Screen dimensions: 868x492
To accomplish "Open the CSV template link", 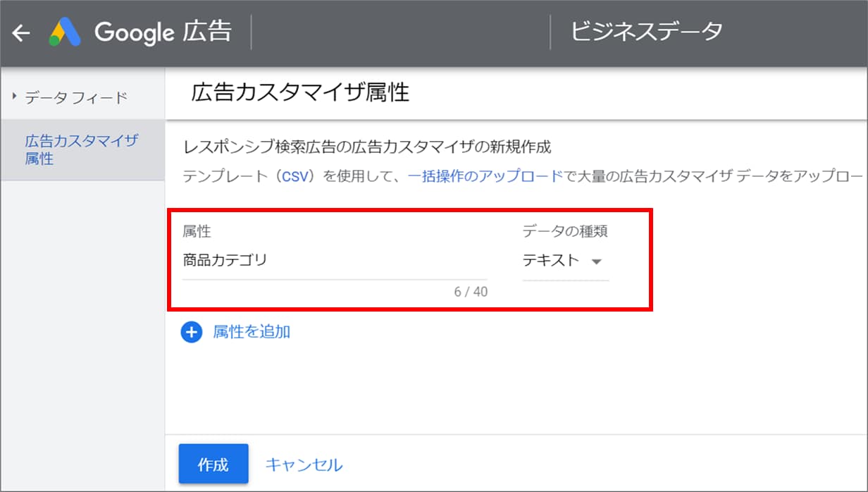I will coord(295,176).
